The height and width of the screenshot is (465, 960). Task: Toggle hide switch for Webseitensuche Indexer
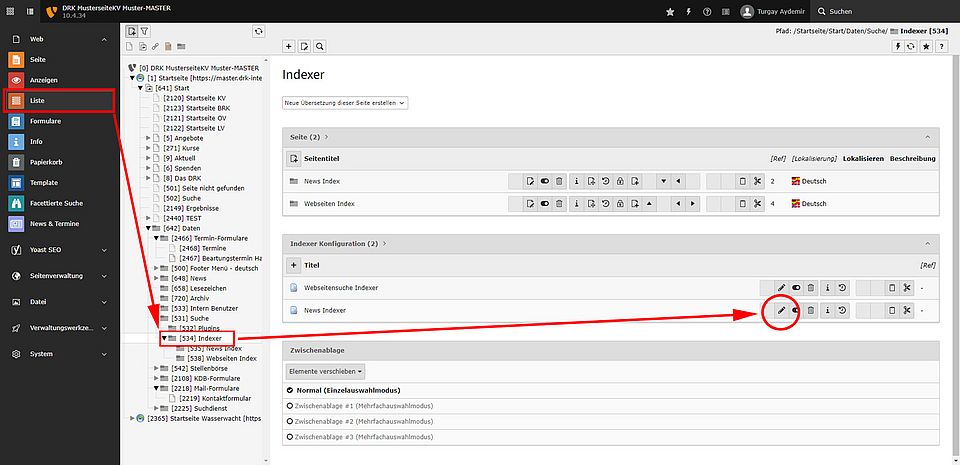tap(797, 288)
